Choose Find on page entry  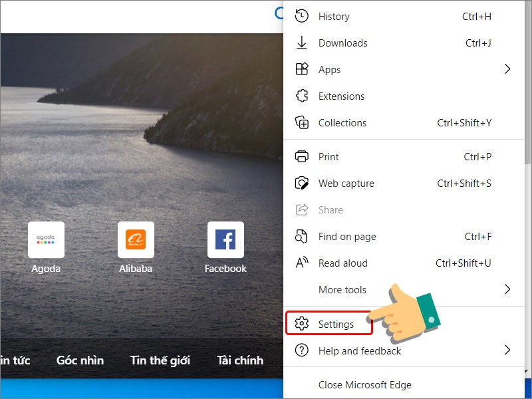click(x=404, y=237)
